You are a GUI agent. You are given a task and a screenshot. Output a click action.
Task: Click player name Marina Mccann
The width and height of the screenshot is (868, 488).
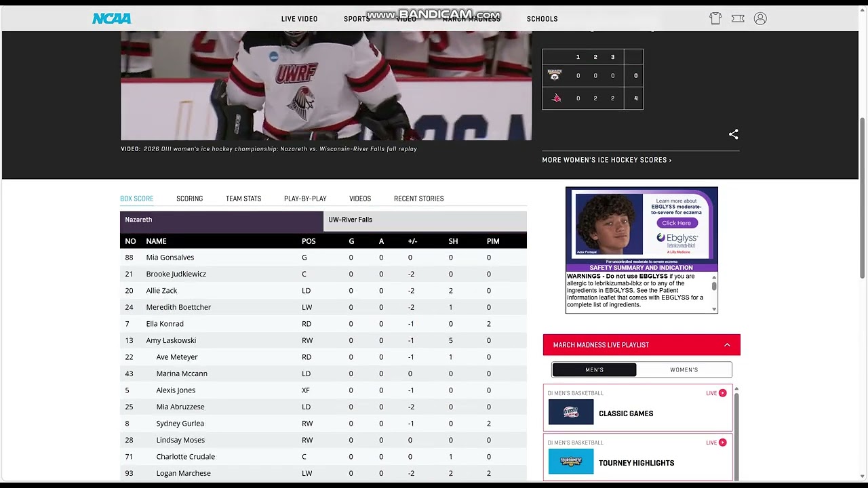[x=182, y=373]
